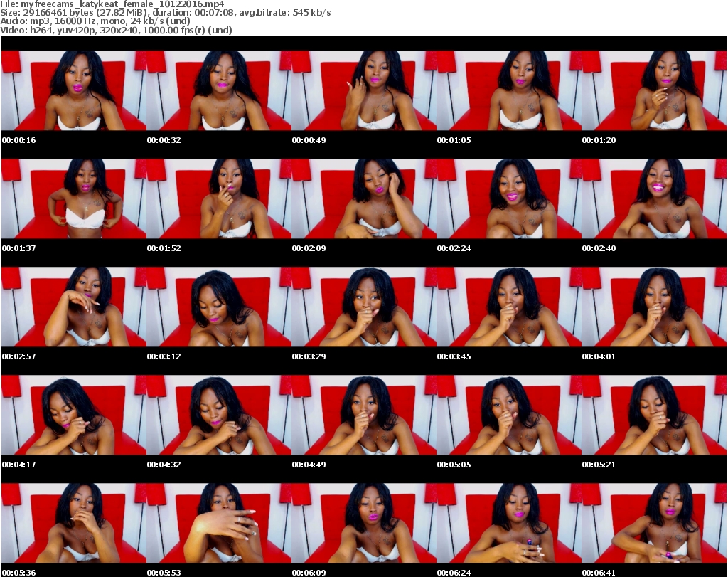
Task: Click the timestamp text 00:01:05
Action: pos(454,140)
